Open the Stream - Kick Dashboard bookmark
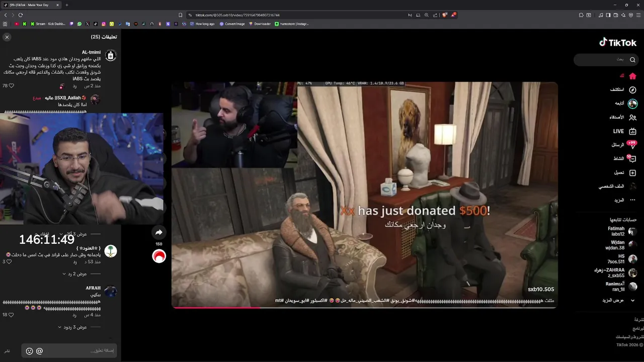This screenshot has width=644, height=362. tap(48, 24)
